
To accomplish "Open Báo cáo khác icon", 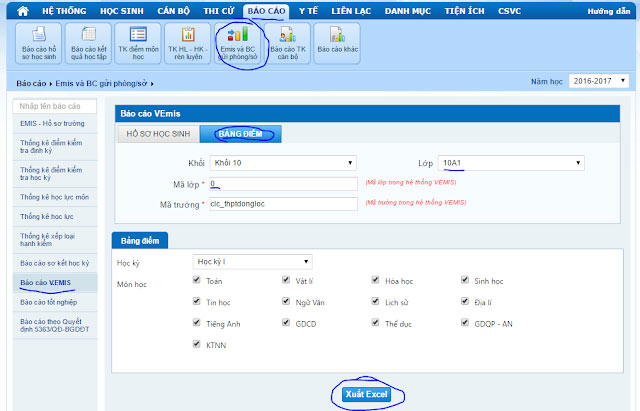I will [x=338, y=41].
